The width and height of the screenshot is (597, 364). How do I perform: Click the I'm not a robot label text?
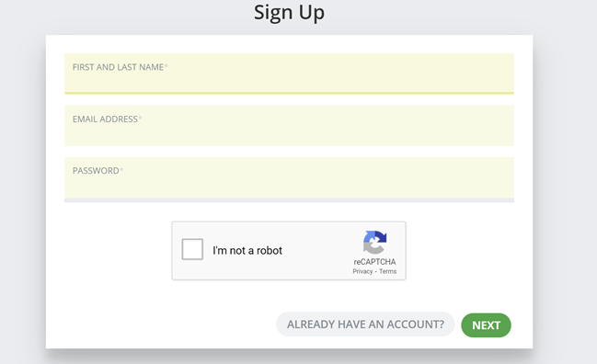click(247, 251)
